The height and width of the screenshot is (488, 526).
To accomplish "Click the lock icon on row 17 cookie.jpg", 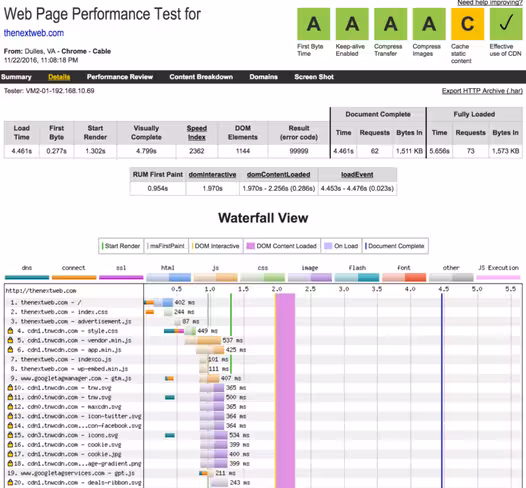I will [x=10, y=454].
